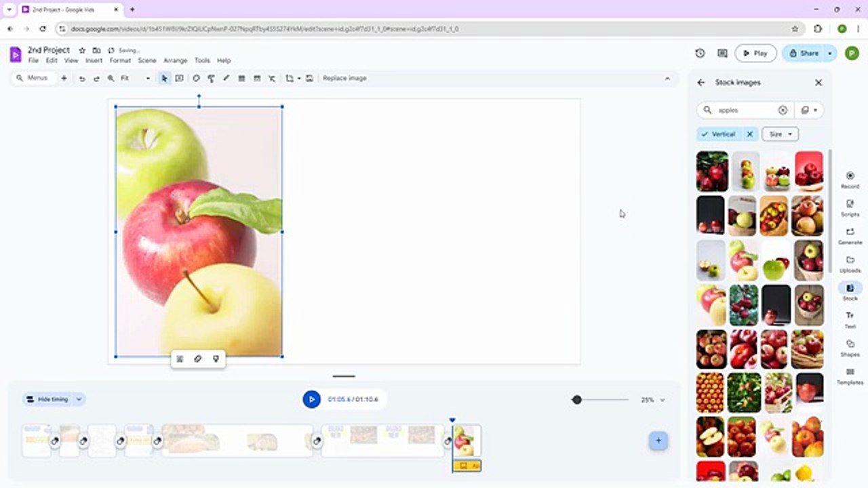The width and height of the screenshot is (868, 488).
Task: Expand the Hide timing dropdown arrow
Action: tap(79, 399)
